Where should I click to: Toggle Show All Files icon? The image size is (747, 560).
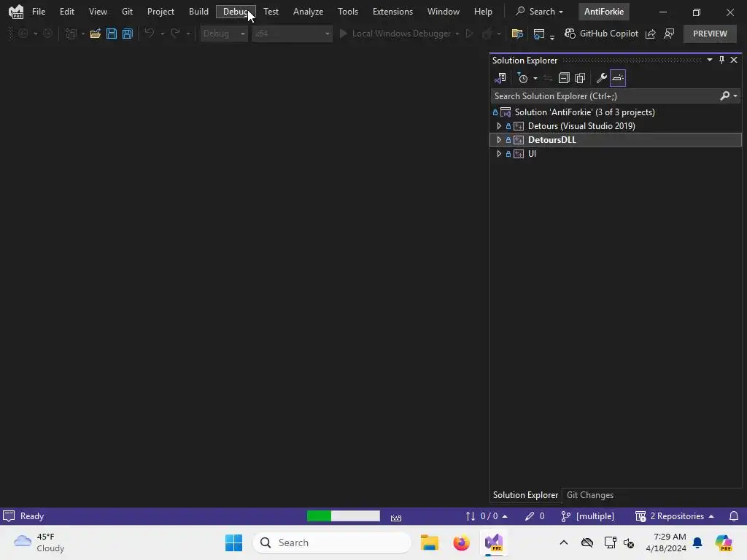[x=580, y=78]
